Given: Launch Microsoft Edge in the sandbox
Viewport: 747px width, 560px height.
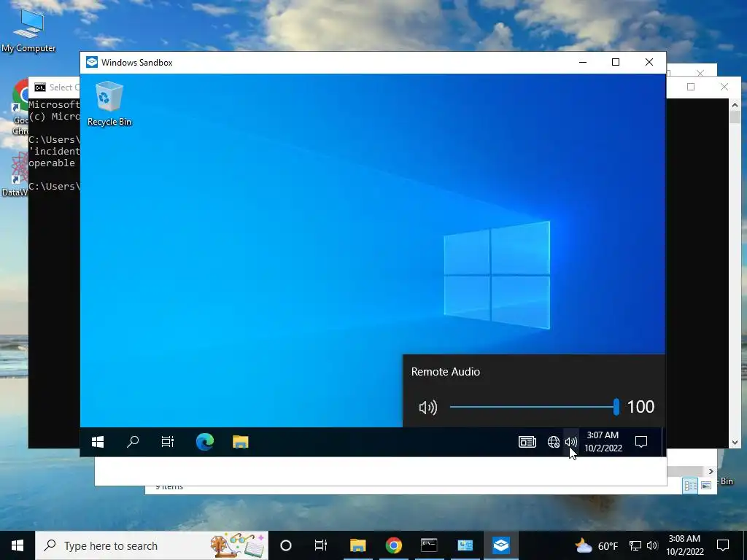Looking at the screenshot, I should click(205, 442).
